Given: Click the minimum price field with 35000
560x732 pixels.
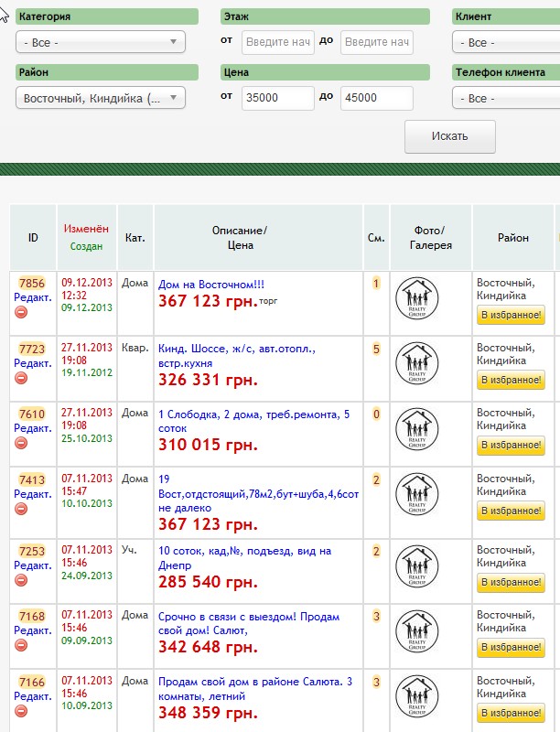Looking at the screenshot, I should 277,98.
